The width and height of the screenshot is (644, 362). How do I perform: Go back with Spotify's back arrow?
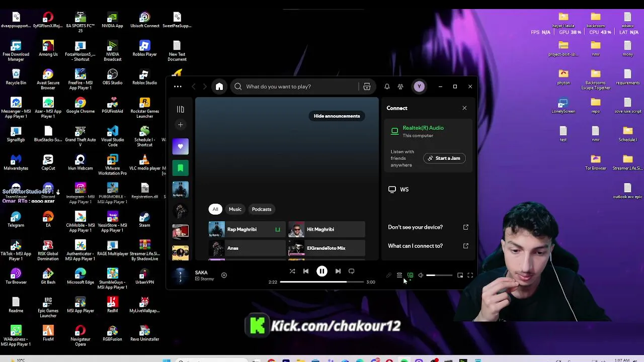pyautogui.click(x=194, y=86)
